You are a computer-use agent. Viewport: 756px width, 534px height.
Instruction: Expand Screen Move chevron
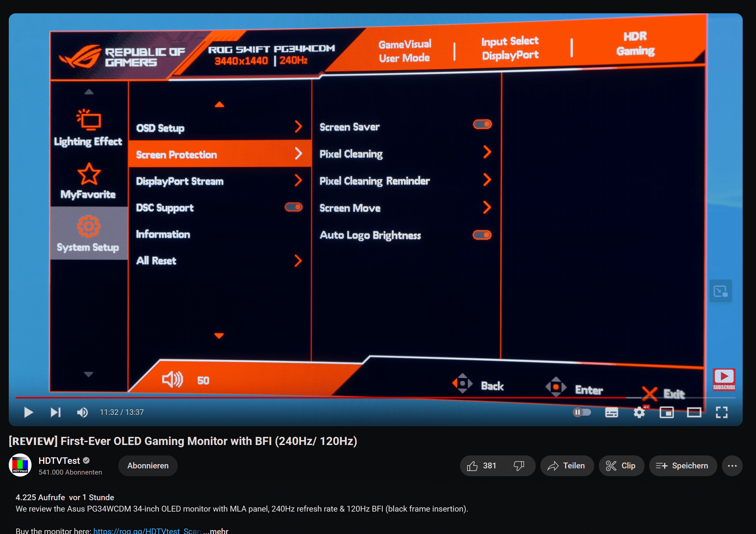487,208
